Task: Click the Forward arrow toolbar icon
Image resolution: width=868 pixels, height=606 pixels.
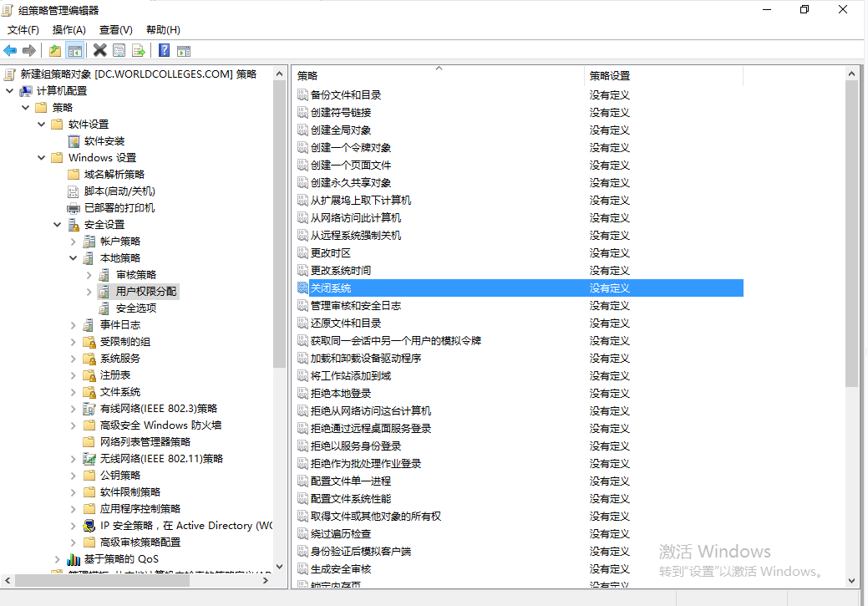Action: tap(28, 51)
